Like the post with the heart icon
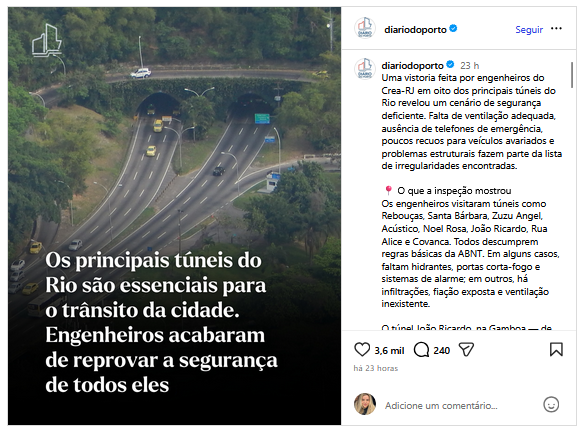 (x=361, y=350)
